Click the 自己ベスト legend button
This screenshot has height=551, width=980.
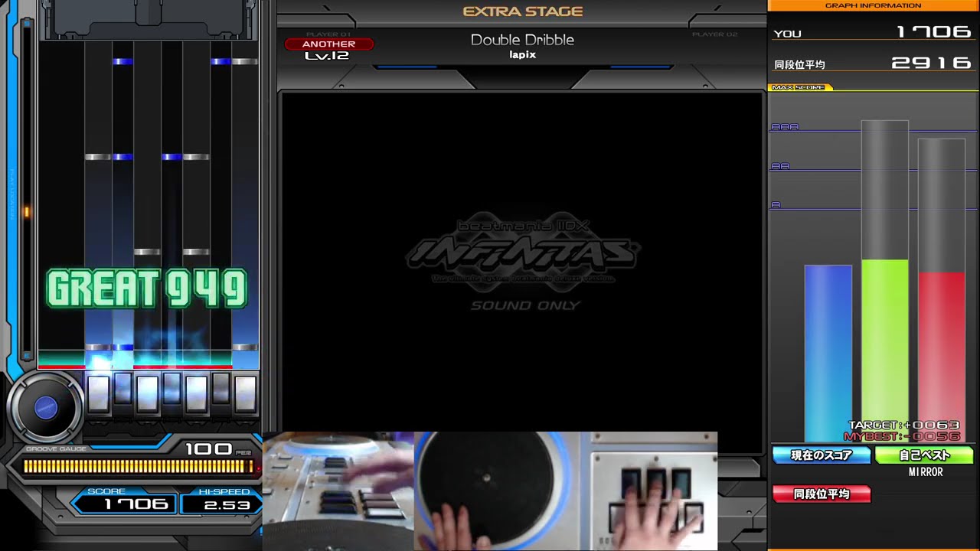(x=924, y=455)
